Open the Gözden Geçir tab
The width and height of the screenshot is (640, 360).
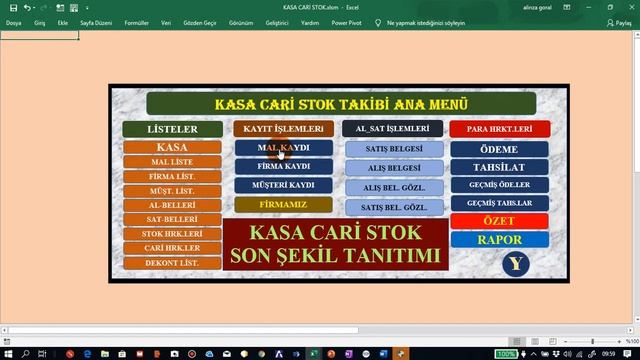(200, 23)
